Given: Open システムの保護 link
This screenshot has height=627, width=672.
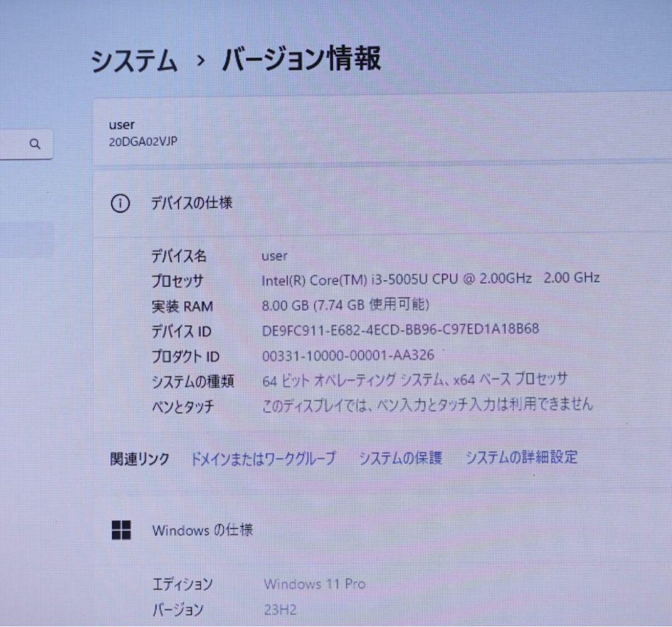Looking at the screenshot, I should [400, 458].
